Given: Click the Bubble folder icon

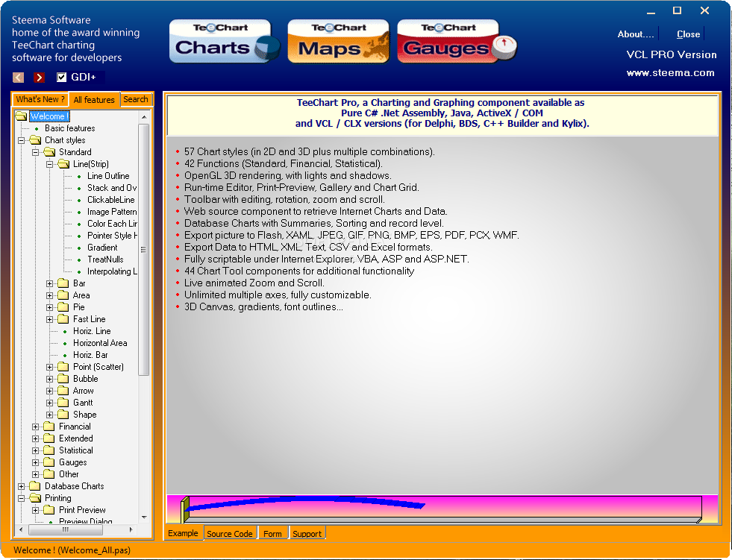Looking at the screenshot, I should (63, 379).
